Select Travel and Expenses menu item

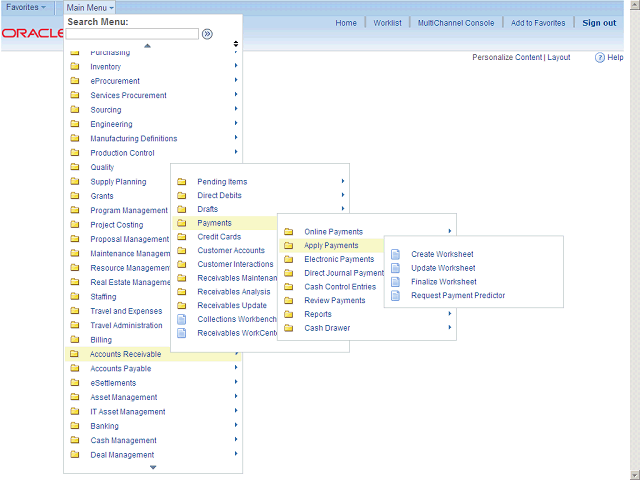coord(126,311)
